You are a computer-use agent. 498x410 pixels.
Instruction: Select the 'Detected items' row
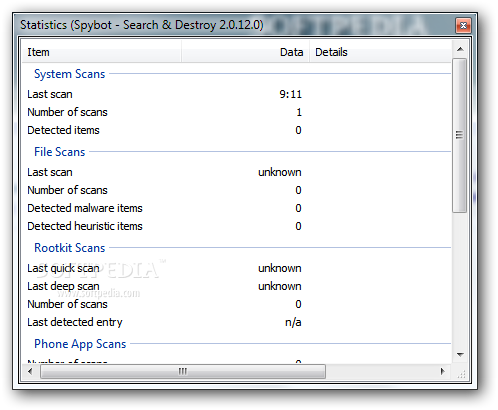pos(236,130)
